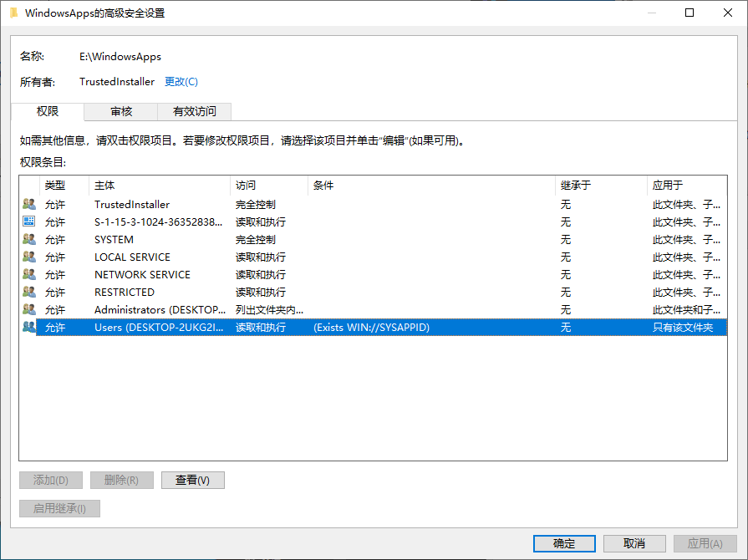Click the user-group icon beside SYSTEM entry
Viewport: 748px width, 560px height.
pos(29,239)
